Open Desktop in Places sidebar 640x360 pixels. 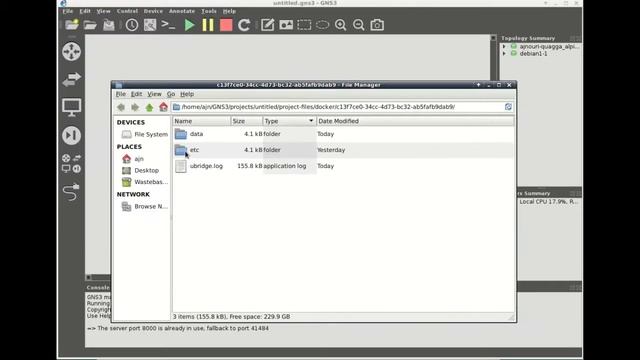coord(140,170)
